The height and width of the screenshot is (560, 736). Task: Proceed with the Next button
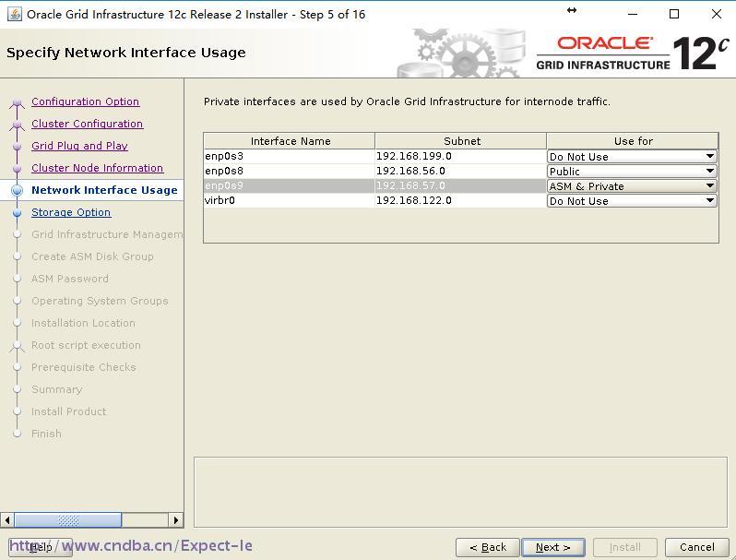coord(553,547)
